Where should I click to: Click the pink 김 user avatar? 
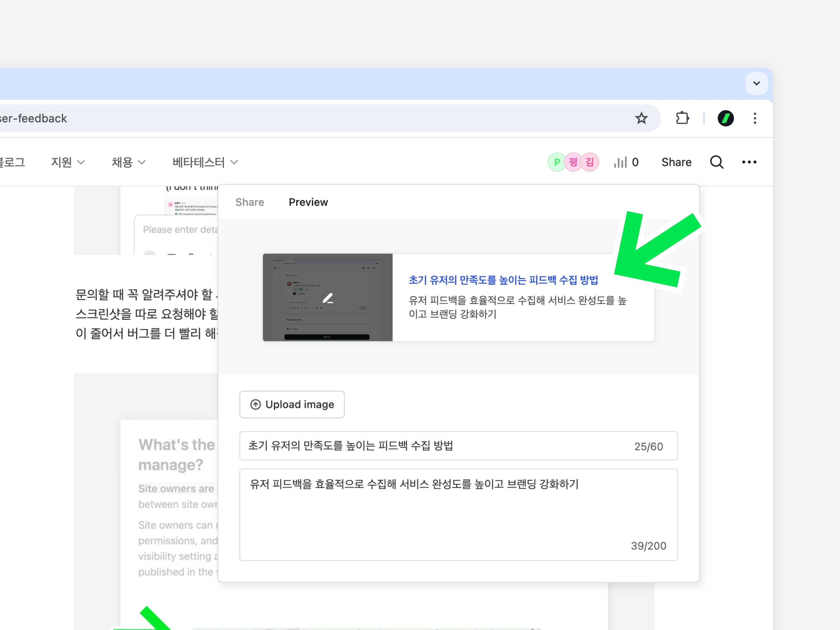(590, 162)
